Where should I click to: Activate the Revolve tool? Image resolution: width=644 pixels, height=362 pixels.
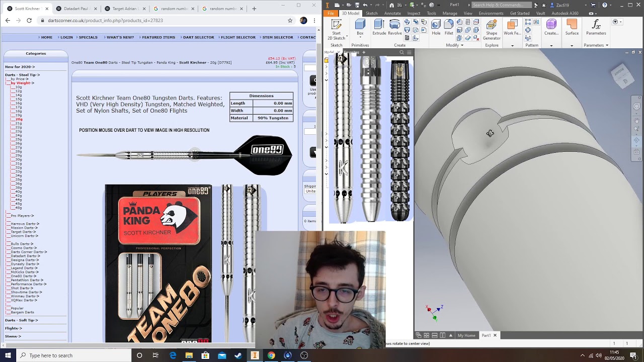pyautogui.click(x=395, y=28)
